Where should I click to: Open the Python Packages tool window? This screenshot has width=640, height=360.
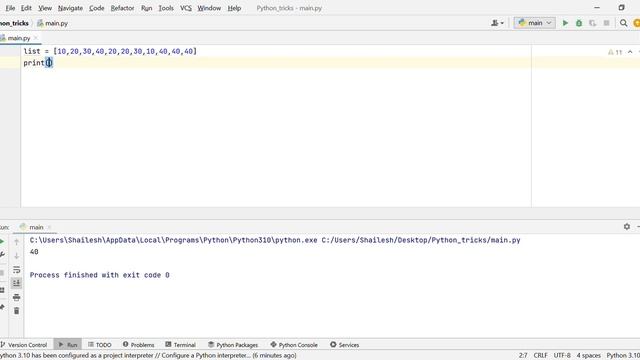coord(233,345)
